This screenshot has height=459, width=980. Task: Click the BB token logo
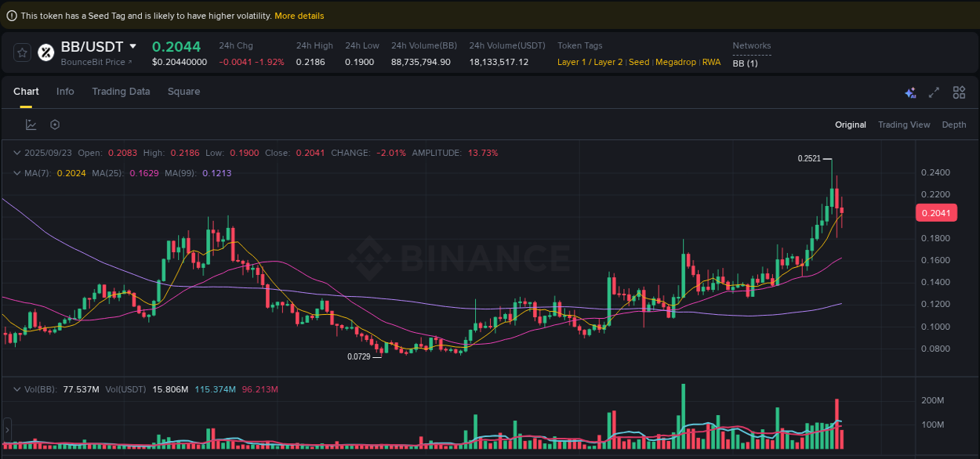[x=45, y=52]
